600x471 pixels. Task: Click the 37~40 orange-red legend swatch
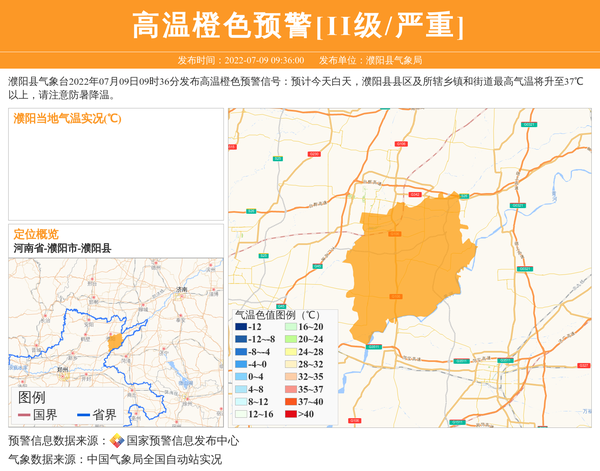point(290,402)
